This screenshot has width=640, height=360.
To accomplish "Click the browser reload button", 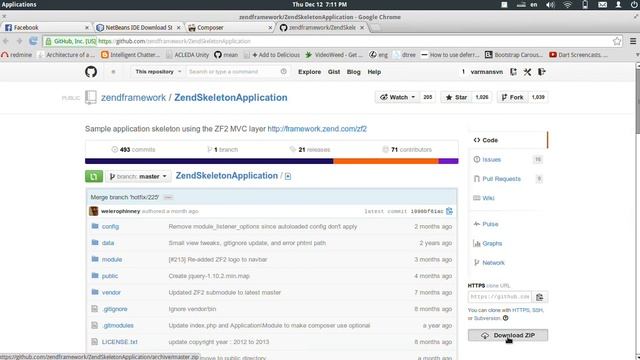I will point(33,41).
